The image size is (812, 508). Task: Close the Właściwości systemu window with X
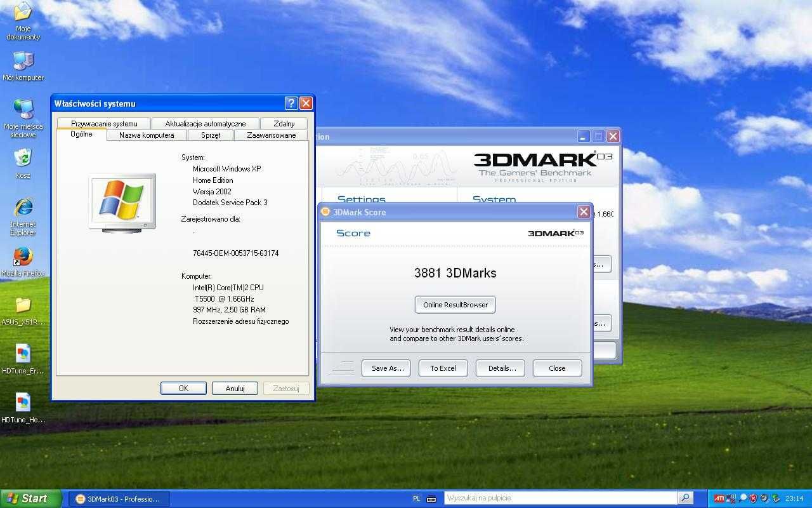(306, 103)
